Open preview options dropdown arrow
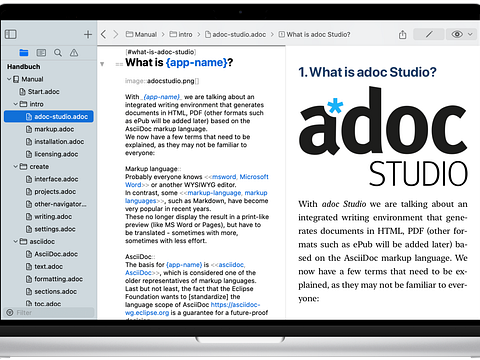This screenshot has width=480, height=360. [470, 34]
